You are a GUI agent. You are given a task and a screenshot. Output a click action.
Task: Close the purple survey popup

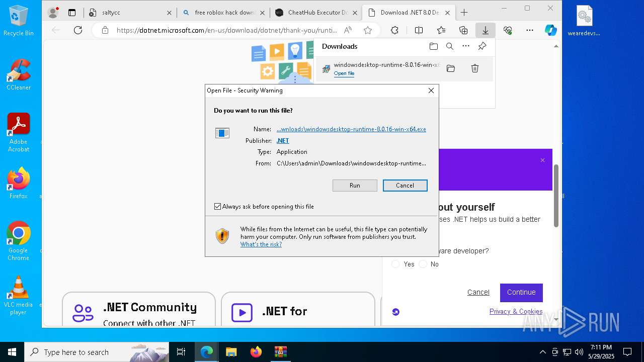click(x=542, y=160)
